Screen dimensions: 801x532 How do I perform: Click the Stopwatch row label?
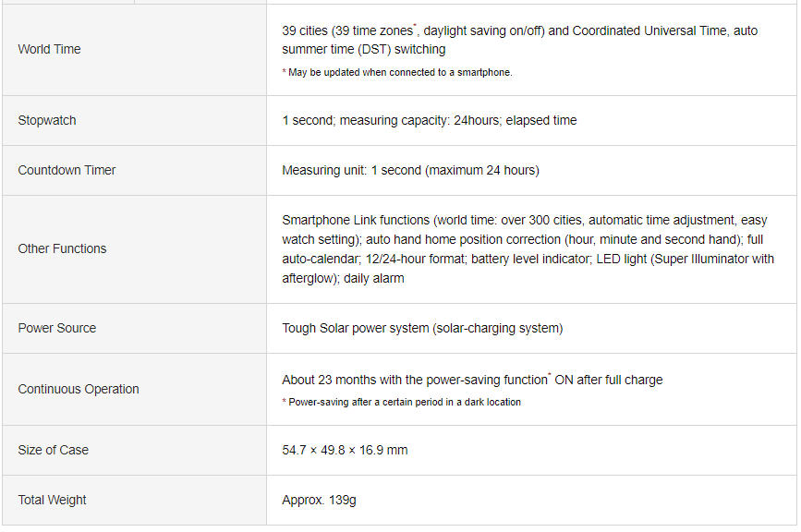click(47, 120)
